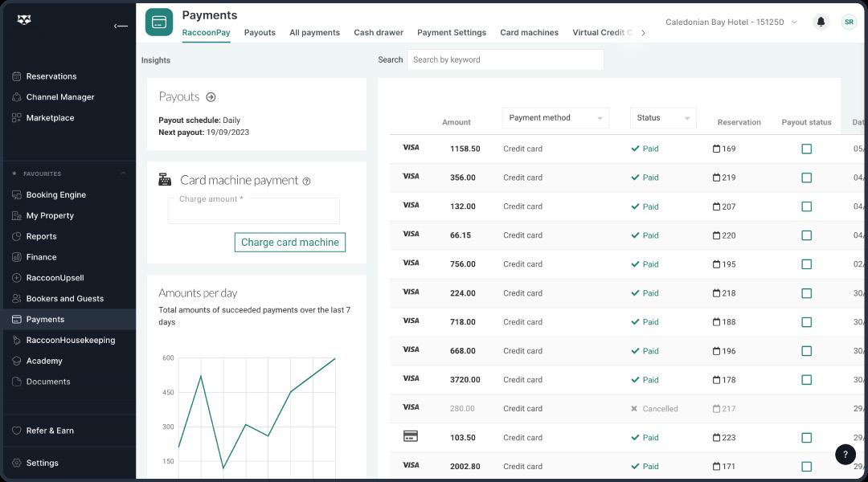The image size is (868, 482).
Task: Open the Caledonian Bay Hotel property selector
Action: (731, 22)
